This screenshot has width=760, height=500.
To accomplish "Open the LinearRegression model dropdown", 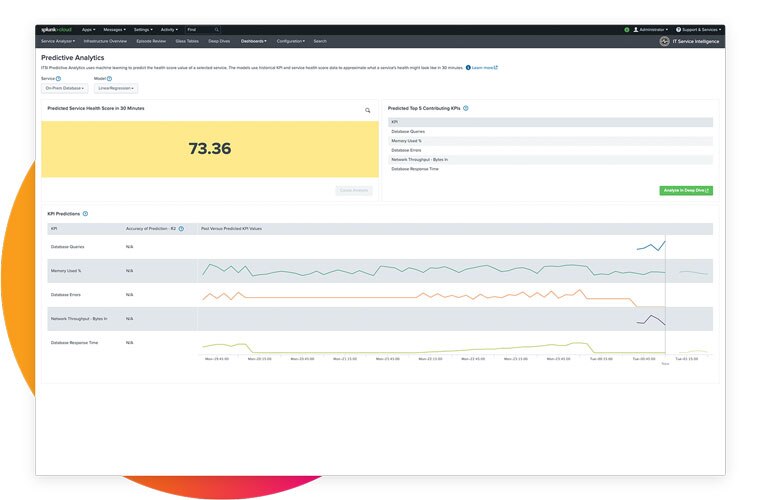I will (x=116, y=88).
